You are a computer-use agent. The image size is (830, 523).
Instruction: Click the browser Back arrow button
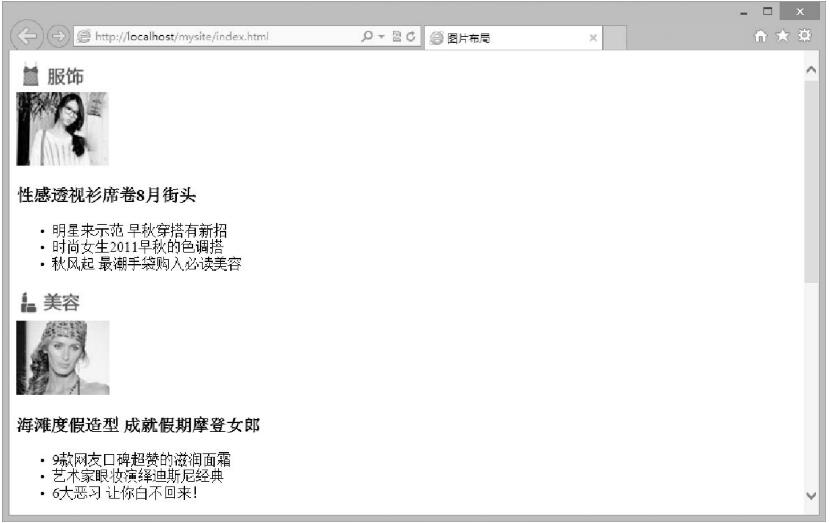(x=27, y=36)
